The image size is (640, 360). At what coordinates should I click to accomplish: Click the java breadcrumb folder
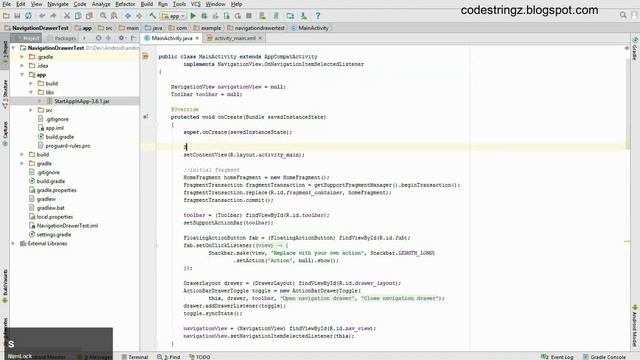[x=154, y=28]
